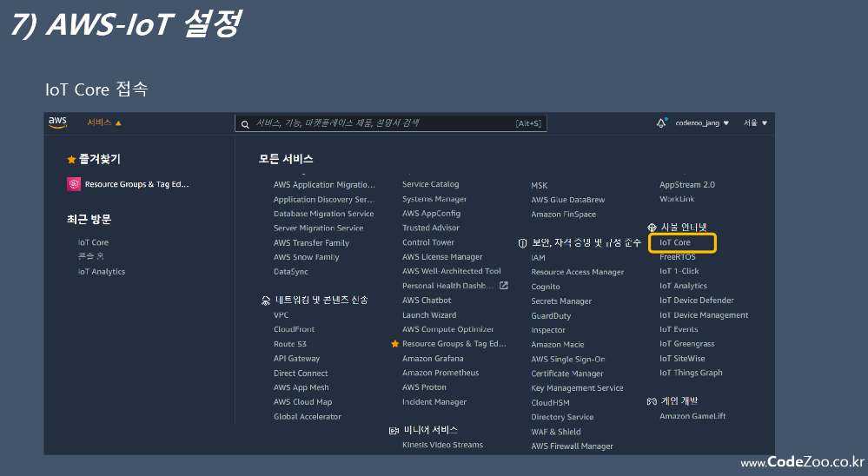The image size is (868, 476).
Task: Open IoT Core in the services list
Action: [675, 242]
